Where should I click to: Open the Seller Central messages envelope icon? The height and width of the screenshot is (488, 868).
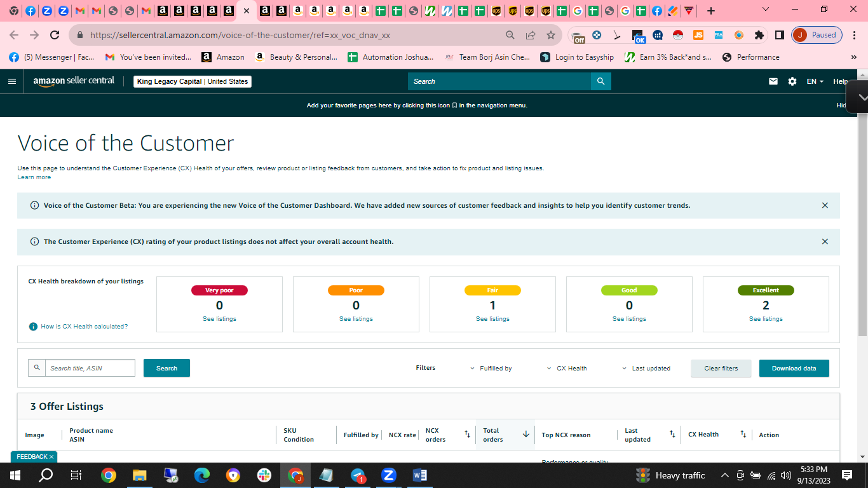tap(773, 81)
